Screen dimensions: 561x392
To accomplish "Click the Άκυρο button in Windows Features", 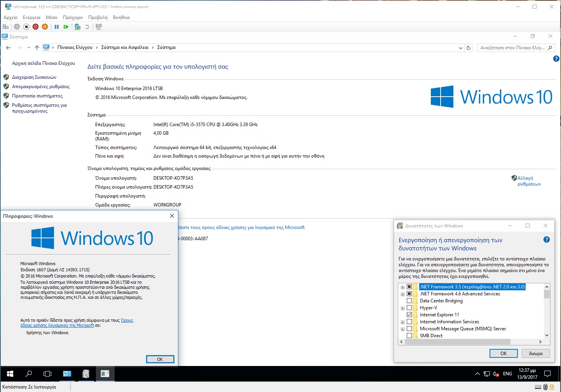I will coord(535,353).
